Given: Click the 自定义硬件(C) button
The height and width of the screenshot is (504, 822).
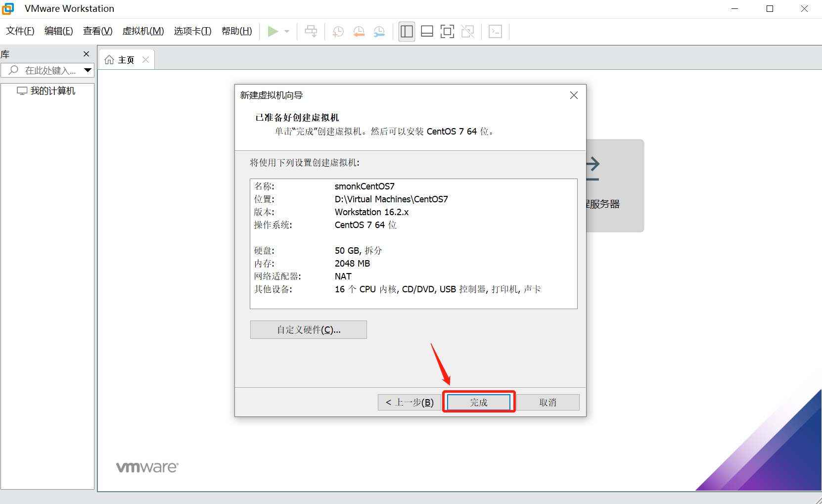Looking at the screenshot, I should [308, 329].
